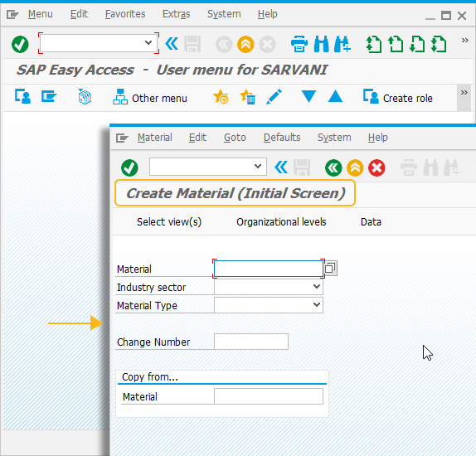Image resolution: width=476 pixels, height=456 pixels.
Task: Click Delete Favorites star trash icon
Action: 247,97
